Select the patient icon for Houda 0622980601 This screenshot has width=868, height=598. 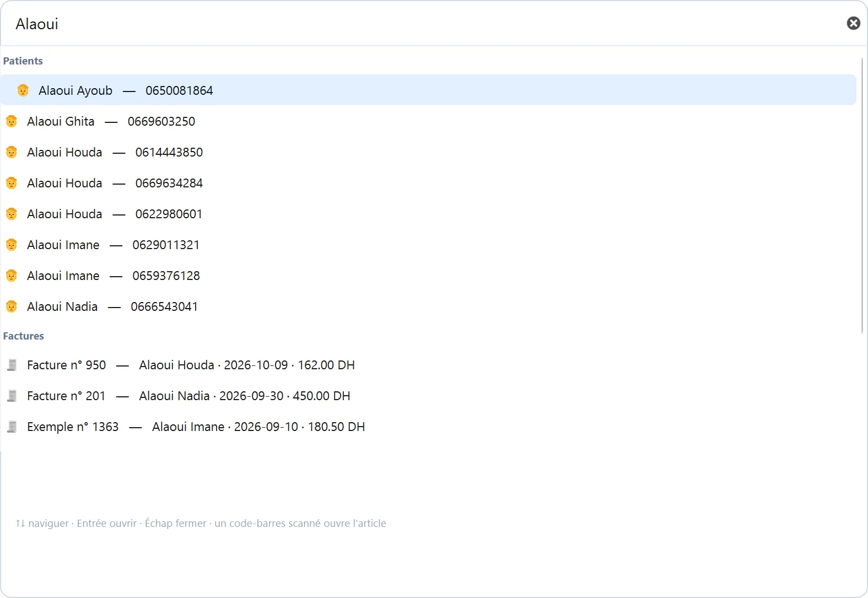[12, 214]
